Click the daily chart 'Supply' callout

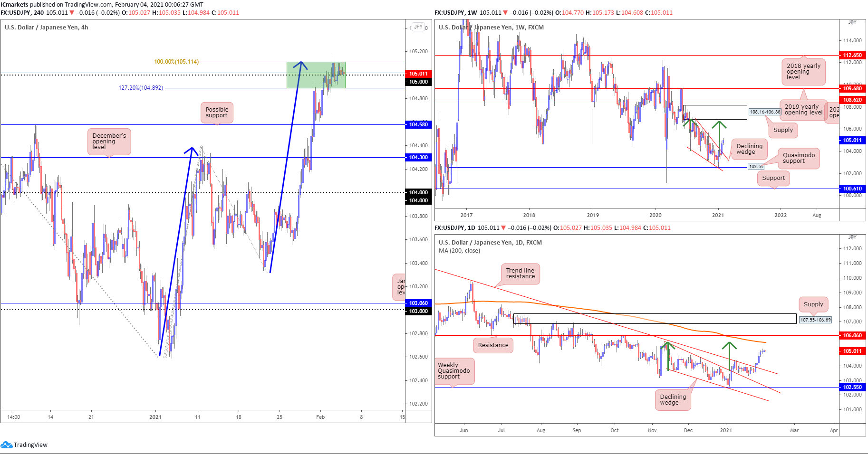(x=813, y=304)
